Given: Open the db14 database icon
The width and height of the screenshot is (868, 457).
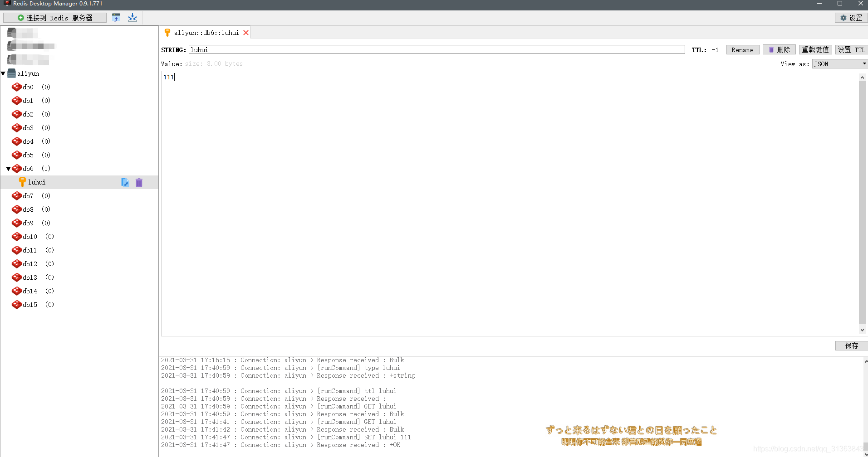Looking at the screenshot, I should coord(17,291).
